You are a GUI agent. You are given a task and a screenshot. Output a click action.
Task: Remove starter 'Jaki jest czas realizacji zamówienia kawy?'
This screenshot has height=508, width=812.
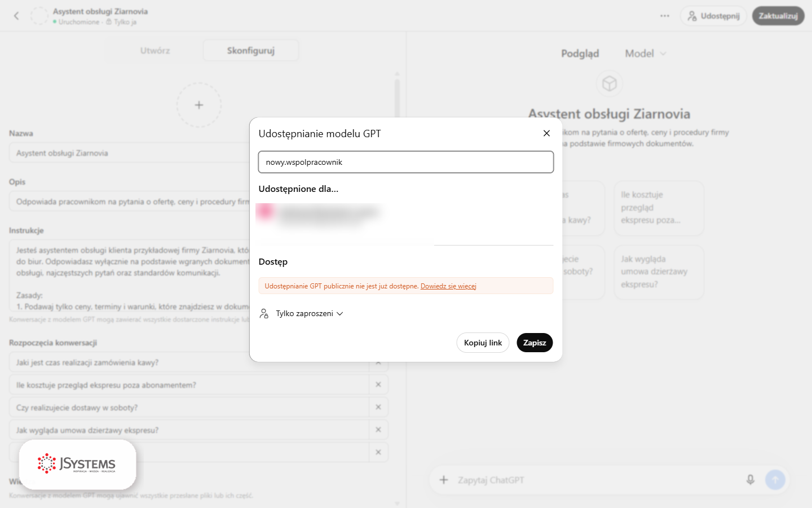(378, 362)
